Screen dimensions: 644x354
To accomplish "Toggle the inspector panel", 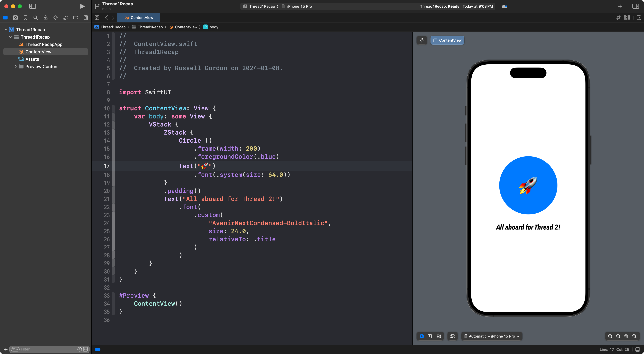I will pos(635,6).
